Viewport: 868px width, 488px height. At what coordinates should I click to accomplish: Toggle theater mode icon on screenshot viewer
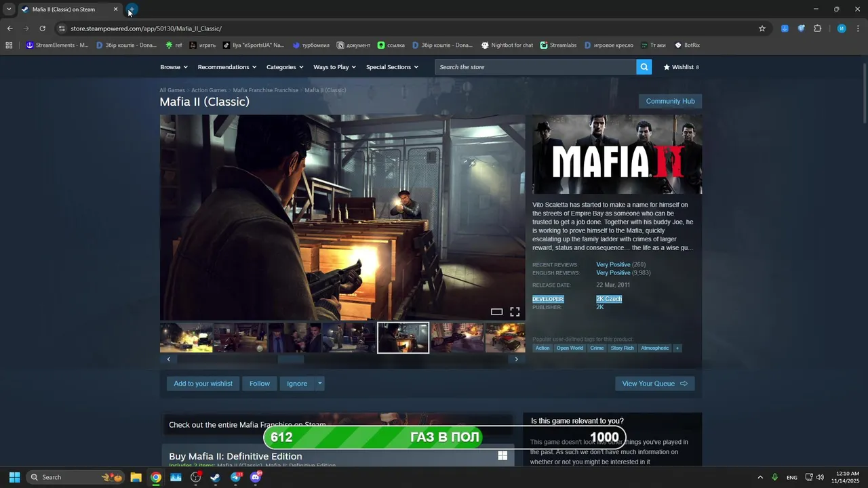pyautogui.click(x=496, y=312)
